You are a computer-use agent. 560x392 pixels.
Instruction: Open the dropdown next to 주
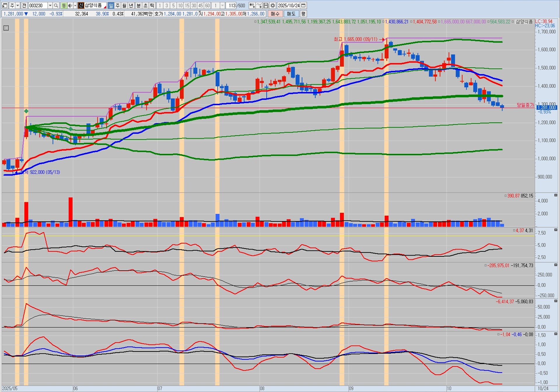pos(18,6)
